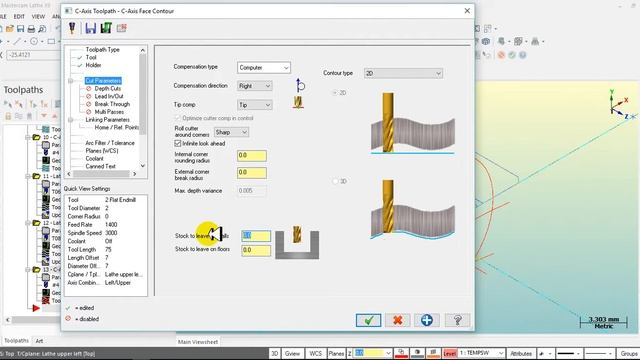Viewport: 640px width, 360px height.
Task: Click the blue plus apply button
Action: pyautogui.click(x=427, y=320)
